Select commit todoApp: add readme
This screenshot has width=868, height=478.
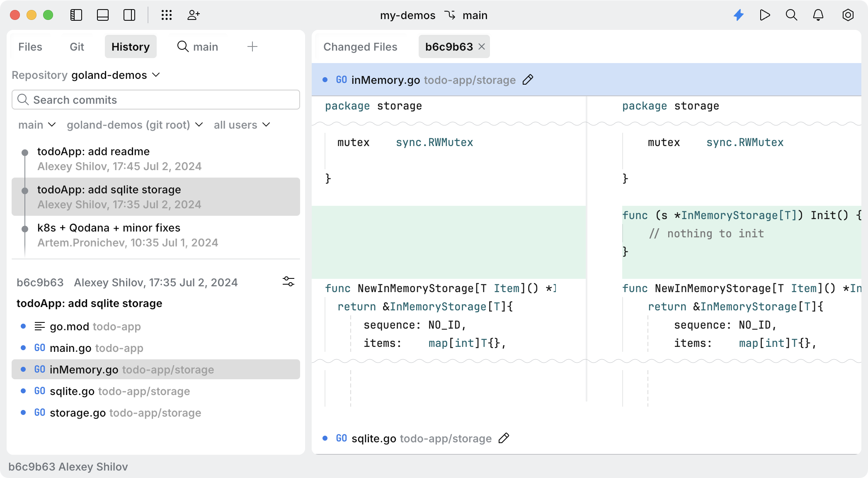tap(156, 159)
